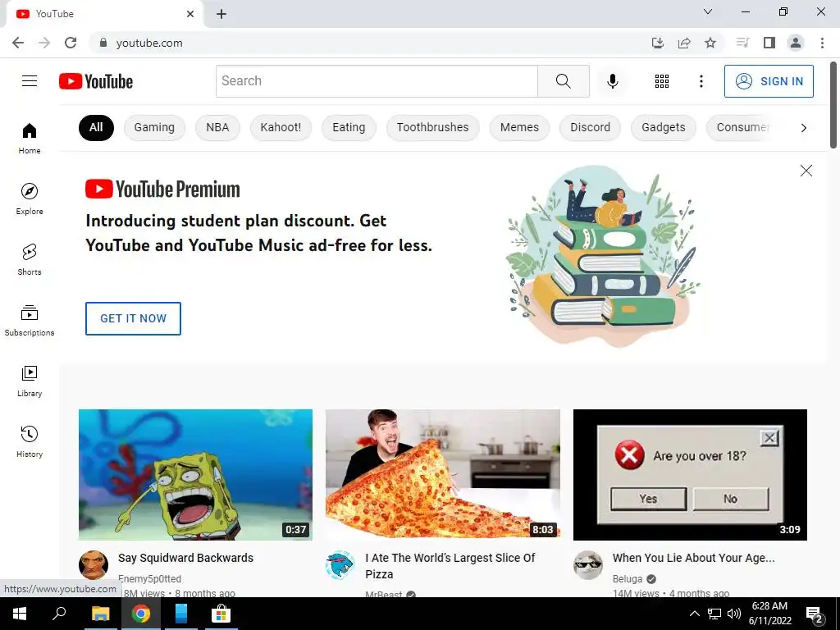This screenshot has width=840, height=630.
Task: Dismiss the YouTube Premium banner
Action: (x=806, y=171)
